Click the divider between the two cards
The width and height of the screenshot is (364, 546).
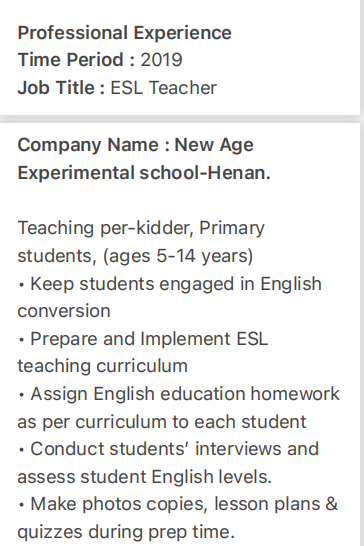[180, 119]
